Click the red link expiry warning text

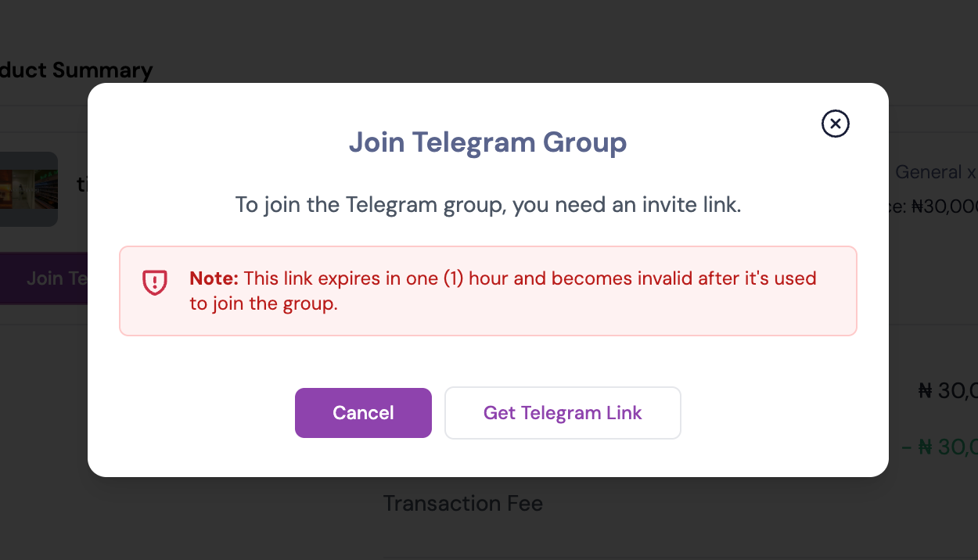point(503,291)
